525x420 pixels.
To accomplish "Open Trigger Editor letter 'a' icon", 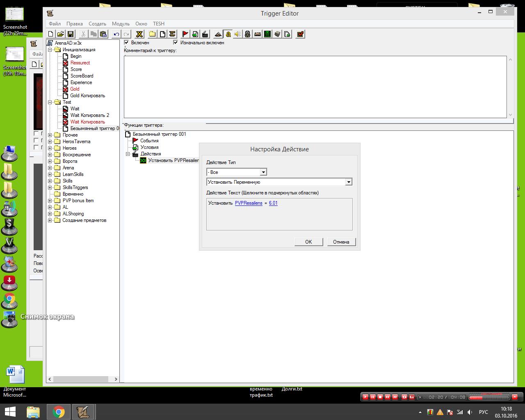I will click(x=228, y=34).
